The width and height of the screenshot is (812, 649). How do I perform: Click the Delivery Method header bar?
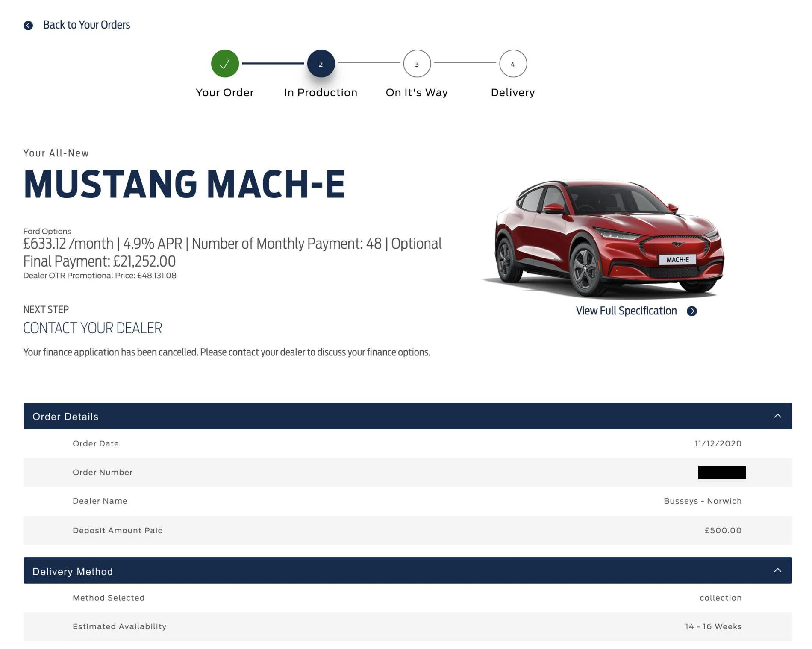[x=408, y=570]
